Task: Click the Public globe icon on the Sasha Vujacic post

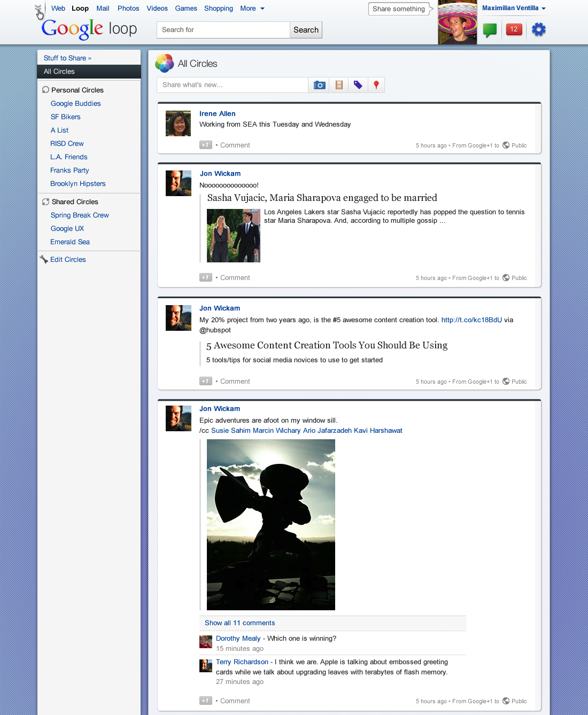Action: pos(506,277)
